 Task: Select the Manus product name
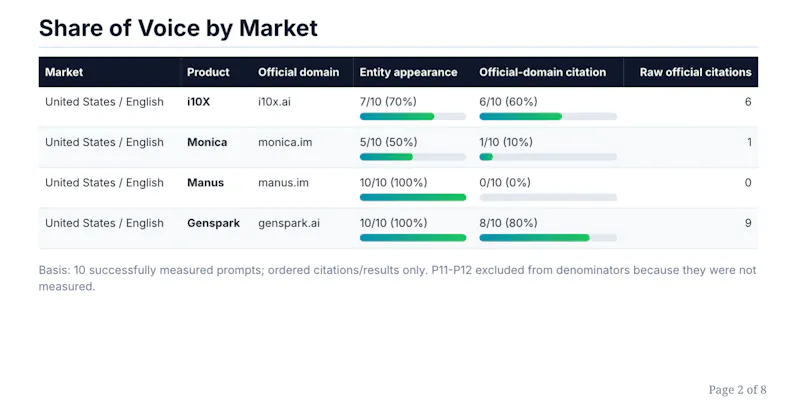(x=205, y=183)
